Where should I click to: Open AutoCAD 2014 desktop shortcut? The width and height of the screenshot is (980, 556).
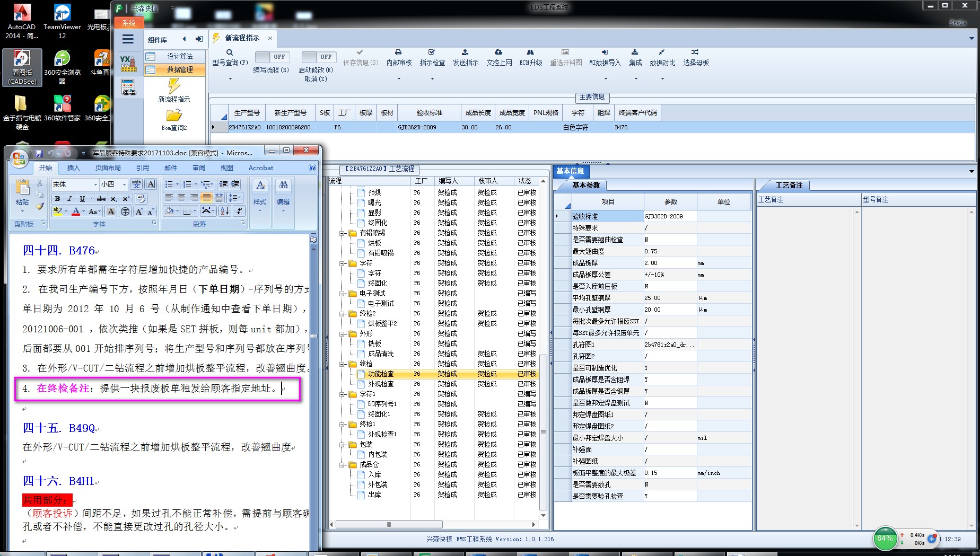(21, 21)
